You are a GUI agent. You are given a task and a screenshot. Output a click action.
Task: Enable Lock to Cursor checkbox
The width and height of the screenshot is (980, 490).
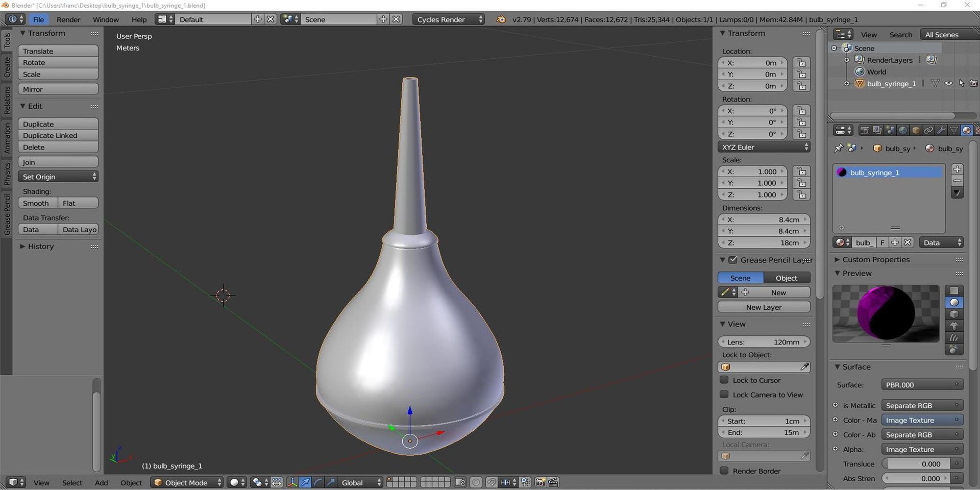(724, 380)
